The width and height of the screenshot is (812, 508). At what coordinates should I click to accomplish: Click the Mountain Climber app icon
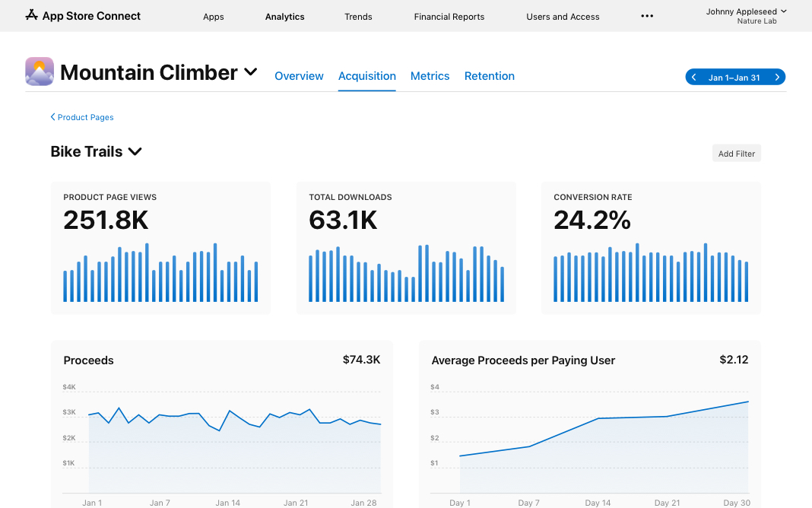[x=40, y=71]
